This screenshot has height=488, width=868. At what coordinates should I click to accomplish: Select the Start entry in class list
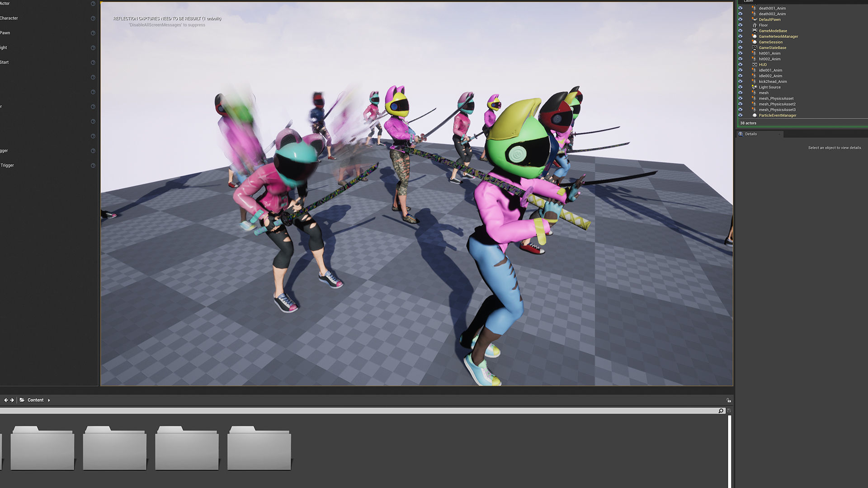[5, 62]
